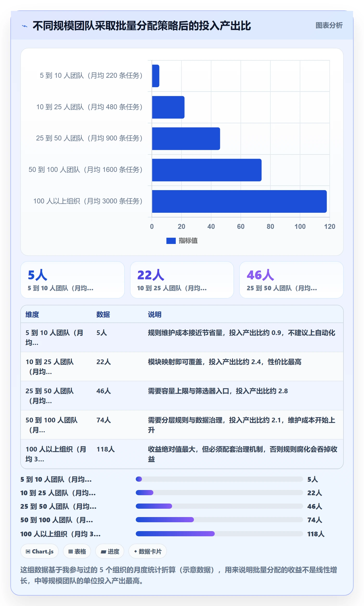Image resolution: width=364 pixels, height=606 pixels.
Task: Open the 22人 data card
Action: pyautogui.click(x=182, y=280)
